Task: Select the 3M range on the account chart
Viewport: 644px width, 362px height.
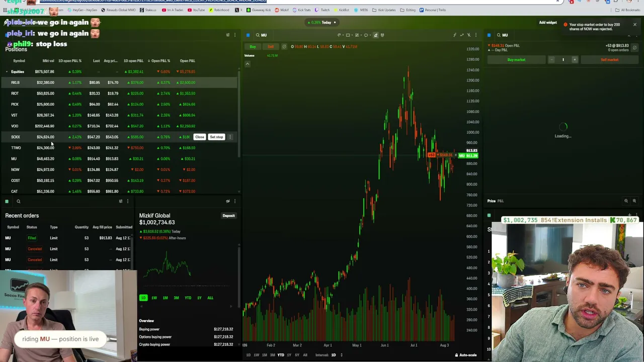Action: tap(176, 298)
